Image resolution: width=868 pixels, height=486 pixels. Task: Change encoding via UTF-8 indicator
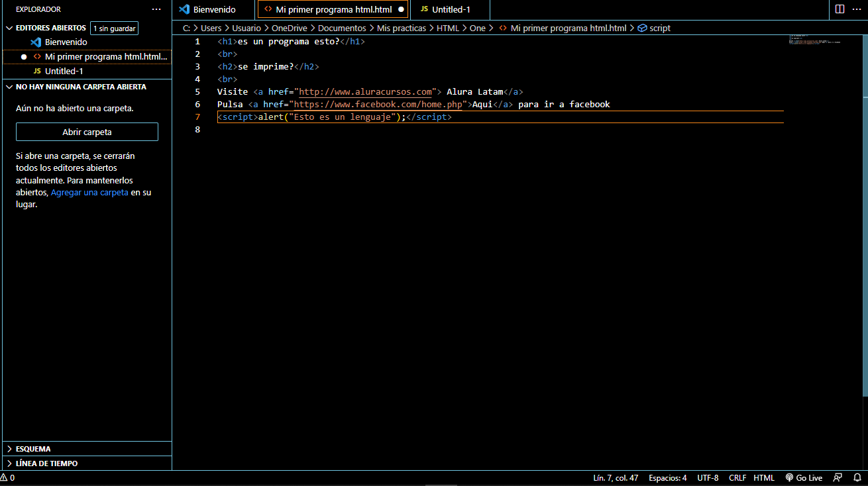pos(708,478)
